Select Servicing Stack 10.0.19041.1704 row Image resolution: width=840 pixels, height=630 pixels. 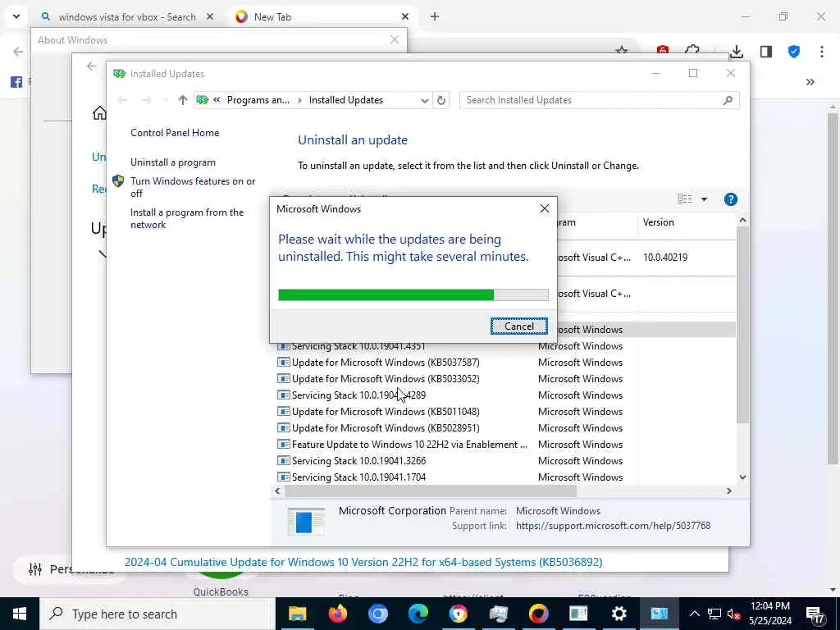point(505,477)
